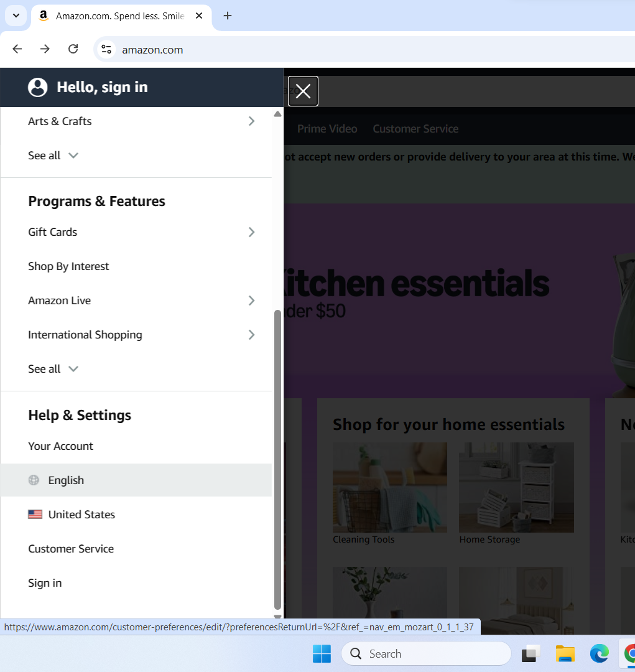The image size is (635, 672).
Task: Click the user avatar icon beside Hello, sign in
Action: point(38,88)
